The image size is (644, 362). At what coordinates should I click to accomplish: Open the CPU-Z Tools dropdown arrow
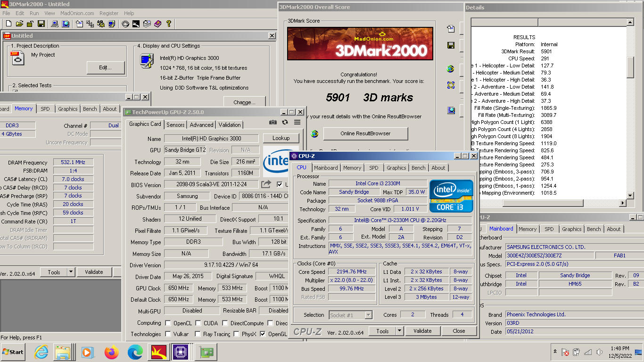pos(400,331)
